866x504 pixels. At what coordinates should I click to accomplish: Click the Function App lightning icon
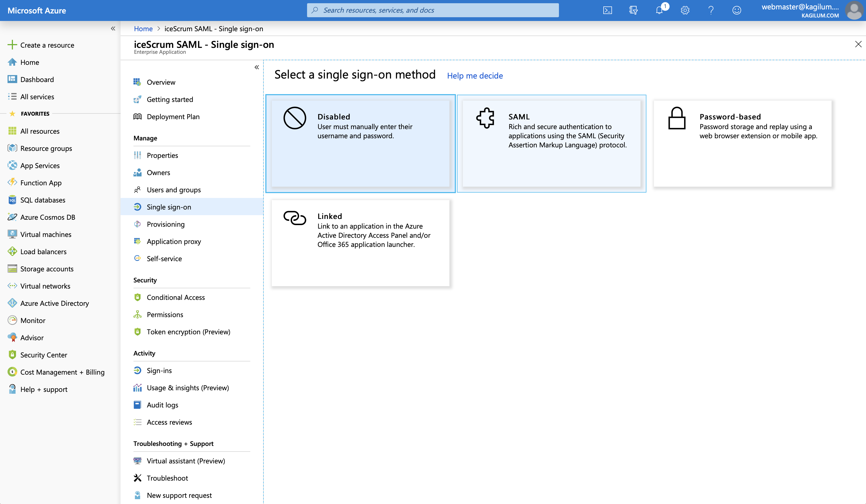coord(12,183)
